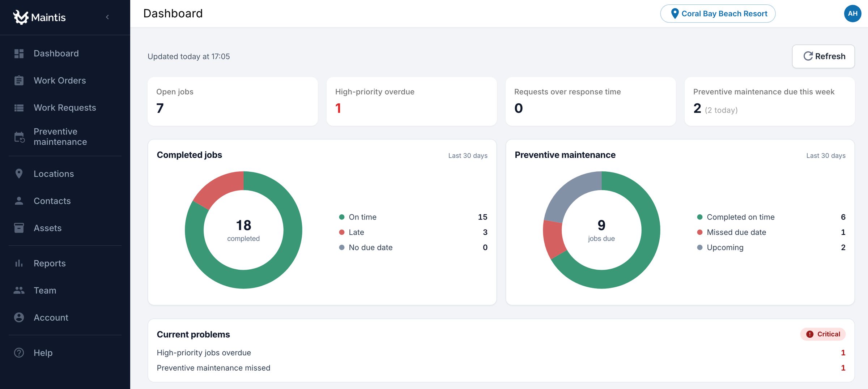Go to the Assets page
The image size is (868, 389).
(65, 228)
